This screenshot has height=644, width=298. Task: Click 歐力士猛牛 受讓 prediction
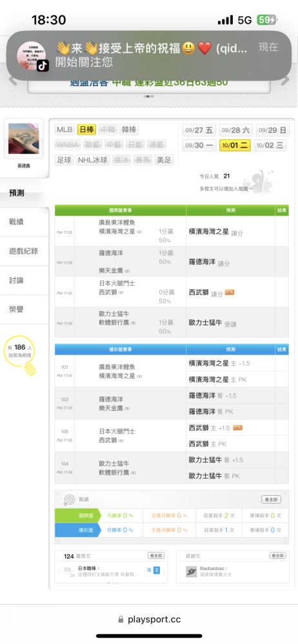[213, 324]
